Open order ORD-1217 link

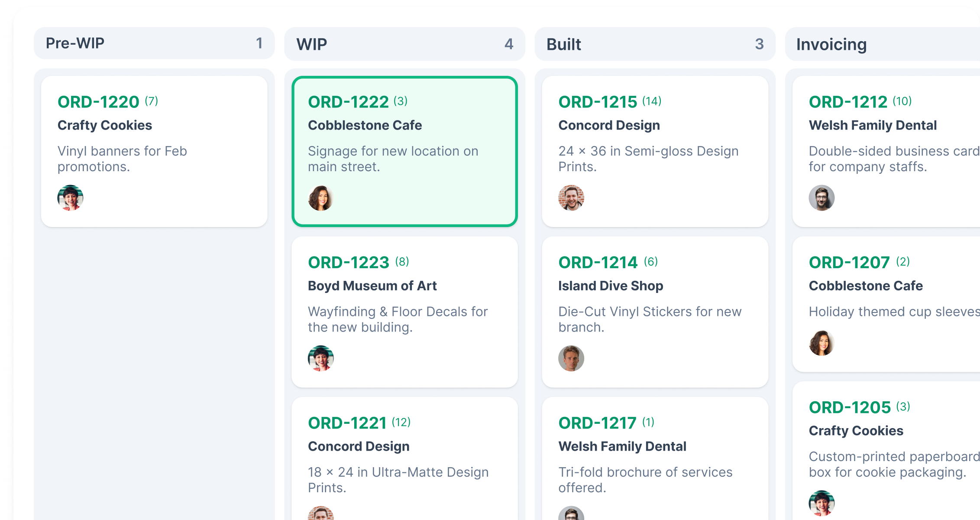click(x=597, y=423)
